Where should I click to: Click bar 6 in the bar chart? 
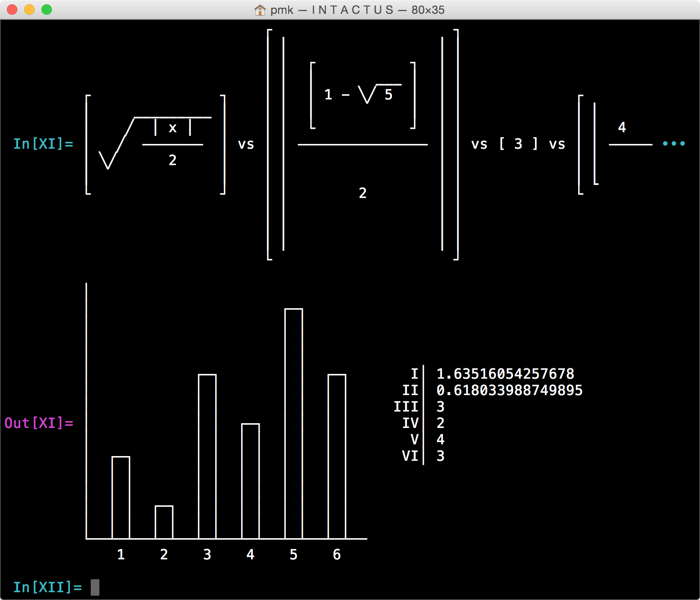tap(337, 456)
